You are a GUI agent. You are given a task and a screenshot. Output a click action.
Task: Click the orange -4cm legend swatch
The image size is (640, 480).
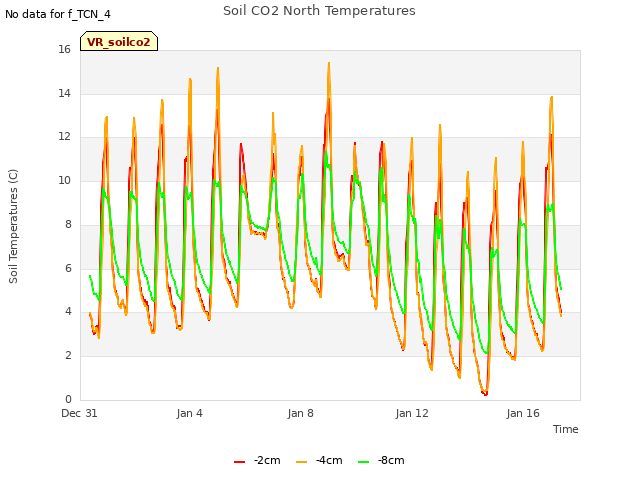coord(301,462)
